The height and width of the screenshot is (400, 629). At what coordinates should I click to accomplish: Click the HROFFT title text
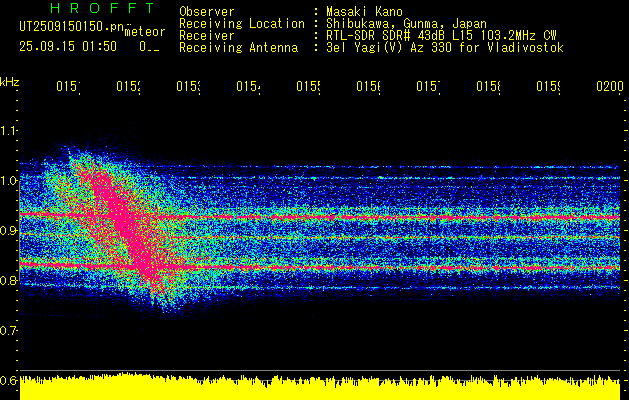coord(103,8)
